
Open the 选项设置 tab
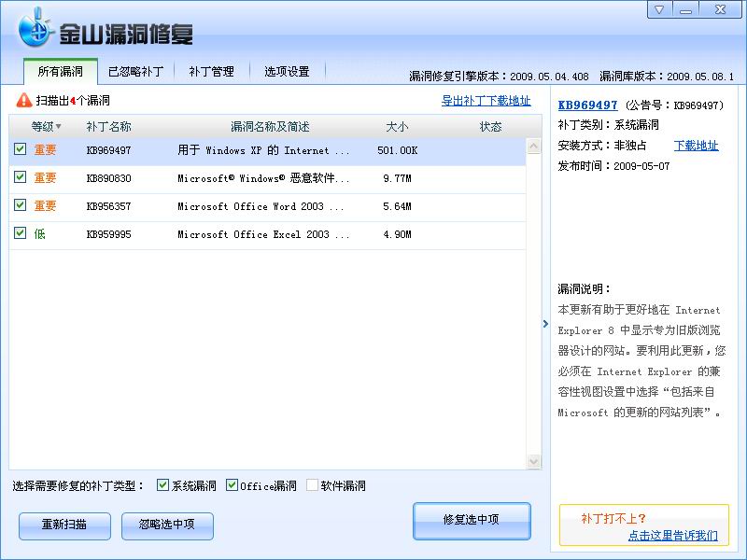pos(288,72)
